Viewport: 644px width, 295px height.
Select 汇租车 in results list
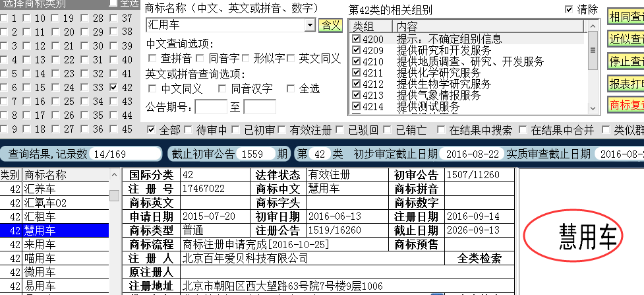pos(54,216)
